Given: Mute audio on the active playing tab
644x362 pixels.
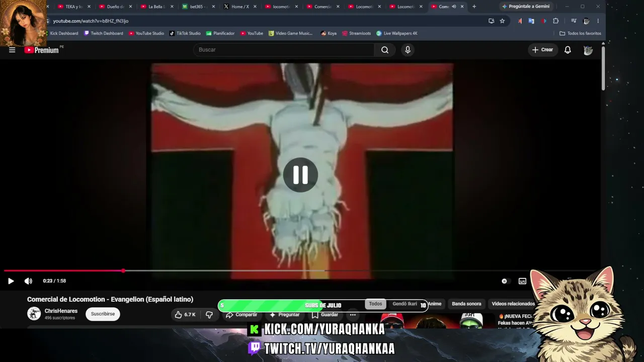Looking at the screenshot, I should click(x=454, y=7).
